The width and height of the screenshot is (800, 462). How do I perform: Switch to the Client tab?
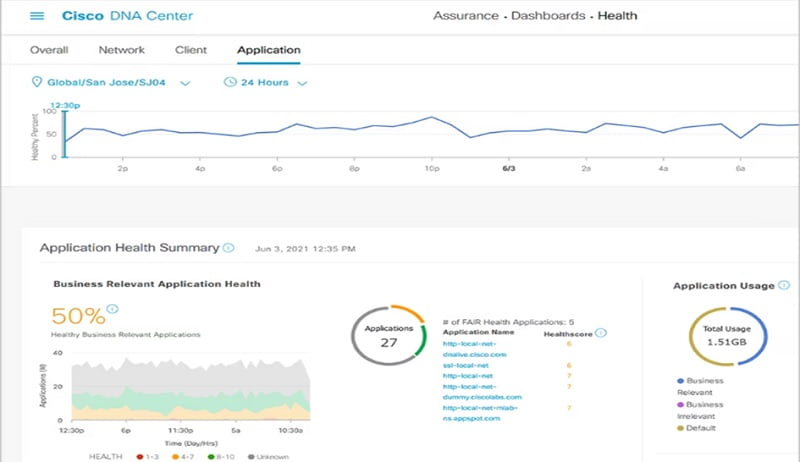coord(190,50)
